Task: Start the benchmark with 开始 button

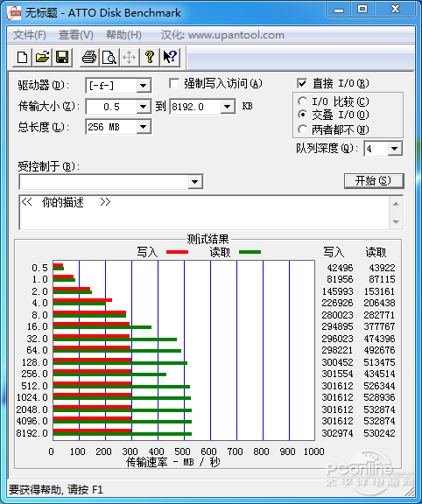Action: pyautogui.click(x=374, y=180)
